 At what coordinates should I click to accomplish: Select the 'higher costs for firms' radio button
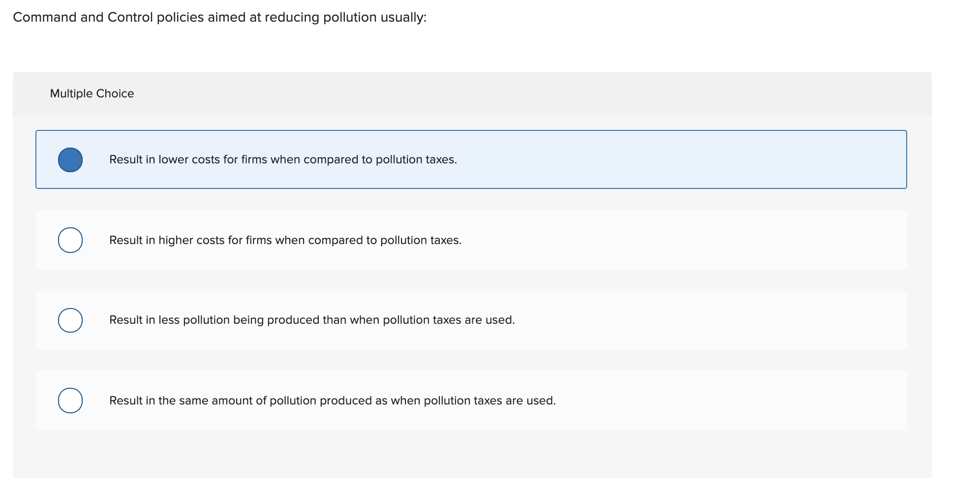point(70,240)
